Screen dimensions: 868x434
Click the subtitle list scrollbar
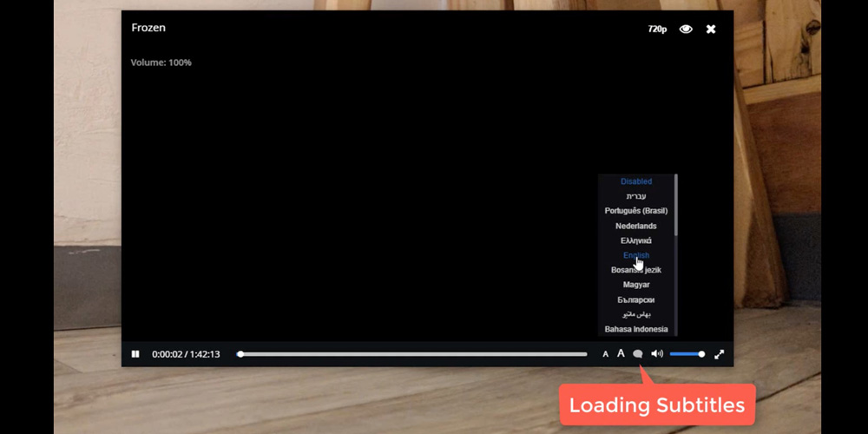(x=675, y=205)
